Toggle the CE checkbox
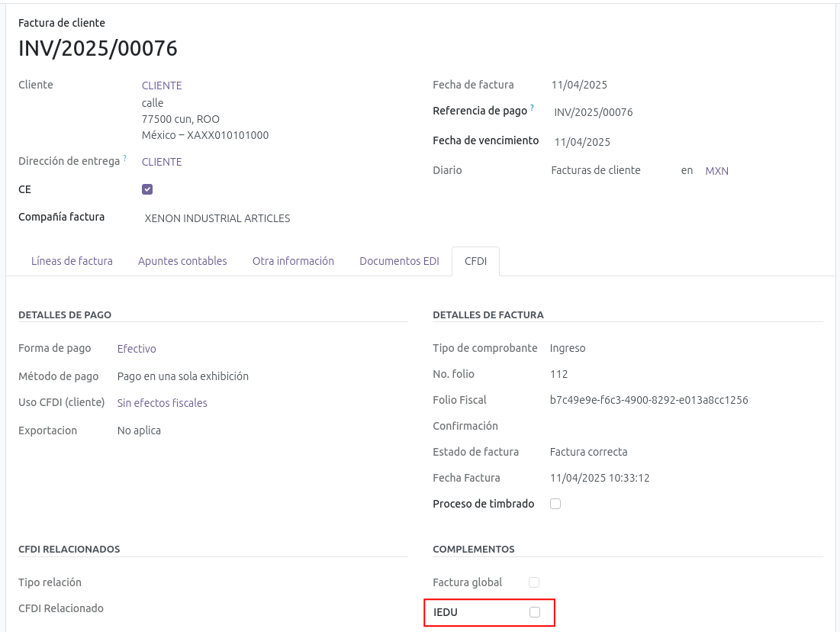This screenshot has width=840, height=632. (147, 189)
